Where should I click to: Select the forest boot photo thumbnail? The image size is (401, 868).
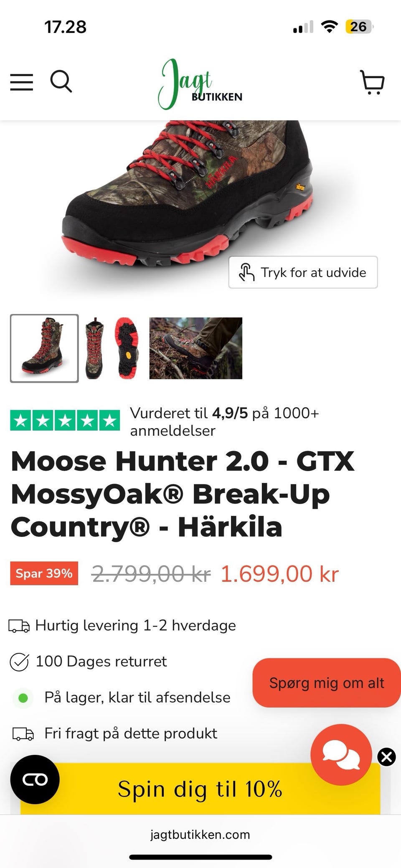[196, 348]
